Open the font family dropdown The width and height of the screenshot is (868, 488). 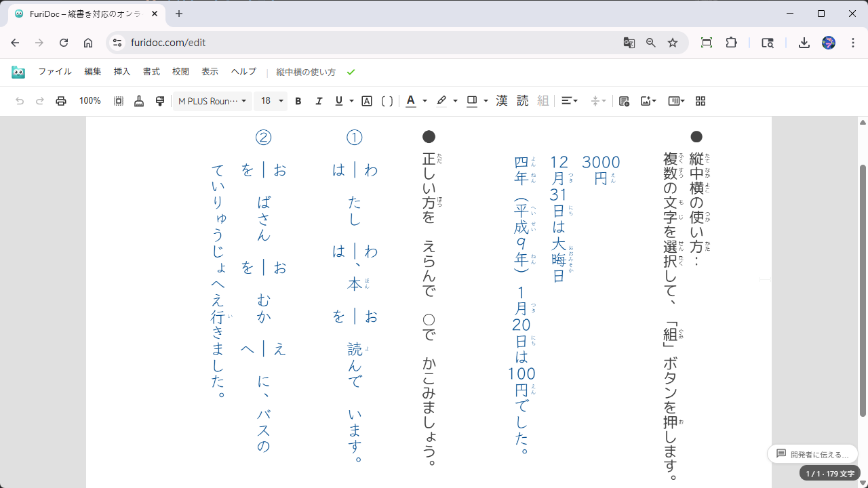pyautogui.click(x=212, y=100)
